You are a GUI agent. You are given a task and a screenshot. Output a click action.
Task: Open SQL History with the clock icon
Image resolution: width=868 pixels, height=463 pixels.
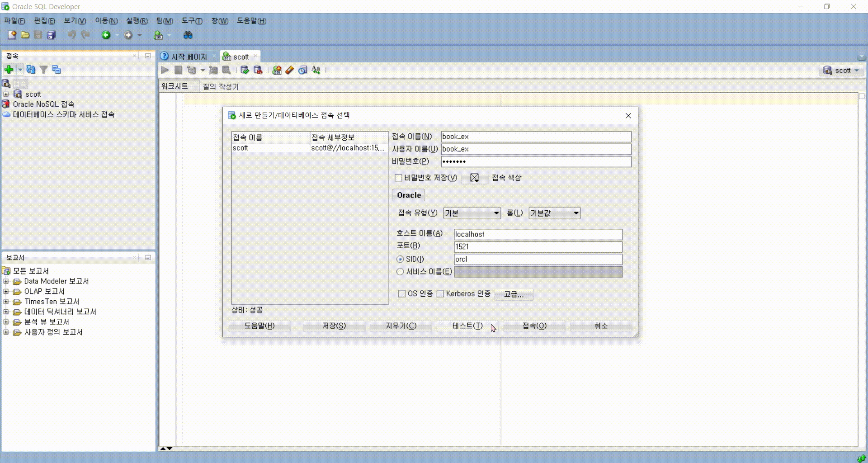click(302, 70)
